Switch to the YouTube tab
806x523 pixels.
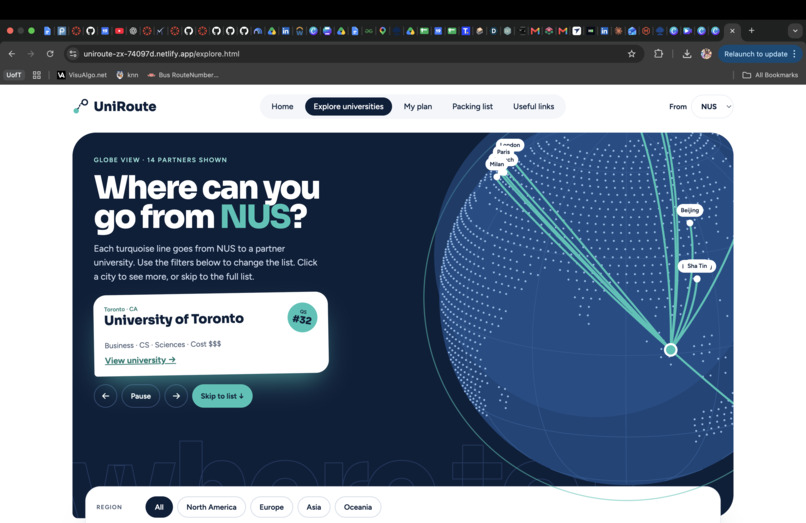(119, 31)
